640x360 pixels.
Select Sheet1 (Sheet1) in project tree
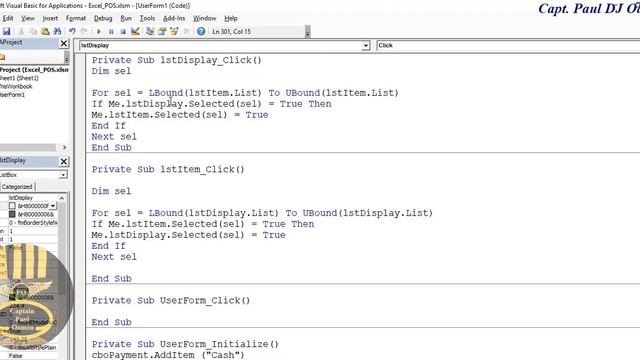click(x=19, y=78)
